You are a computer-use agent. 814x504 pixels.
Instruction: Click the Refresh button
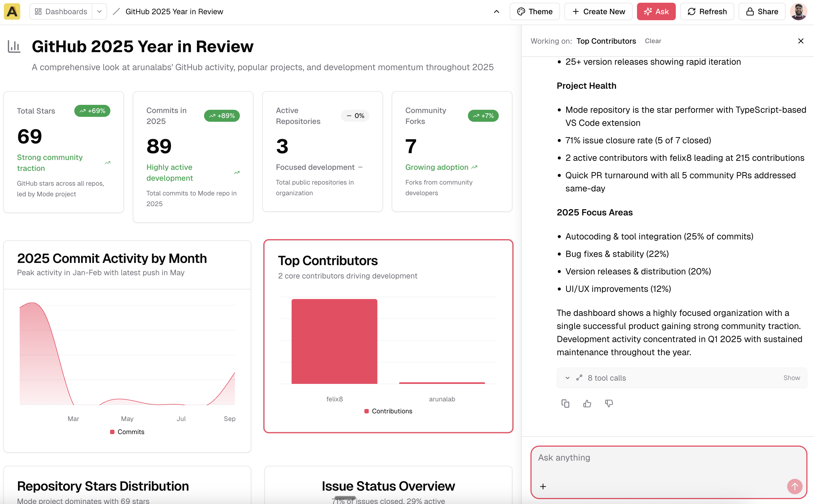point(707,12)
